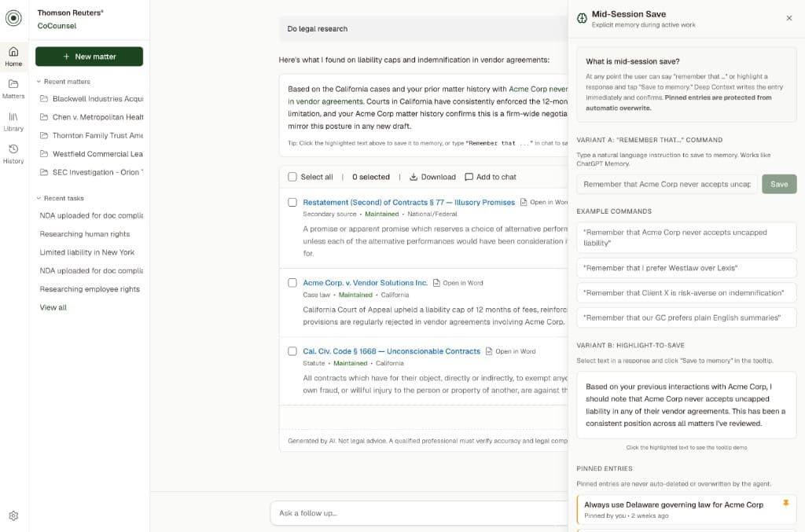Open Researching human rights task
This screenshot has width=805, height=532.
85,234
